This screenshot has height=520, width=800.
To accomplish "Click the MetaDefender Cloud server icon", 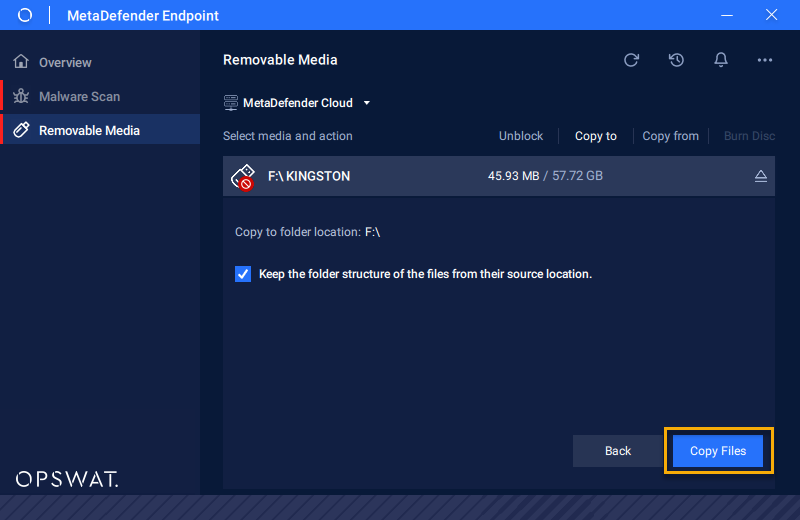I will (231, 103).
